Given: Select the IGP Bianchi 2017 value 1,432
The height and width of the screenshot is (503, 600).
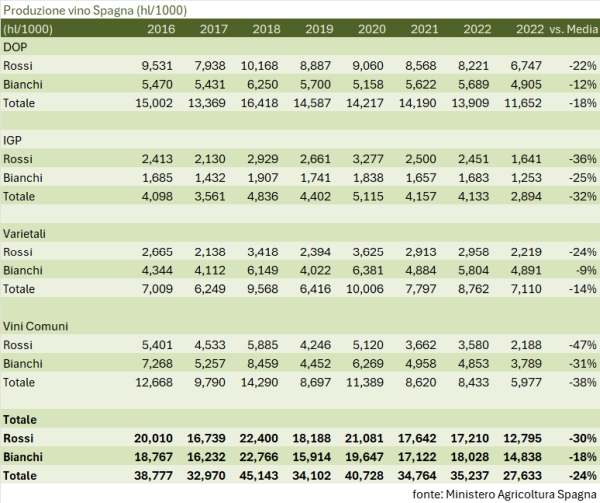Looking at the screenshot, I should coord(215,178).
